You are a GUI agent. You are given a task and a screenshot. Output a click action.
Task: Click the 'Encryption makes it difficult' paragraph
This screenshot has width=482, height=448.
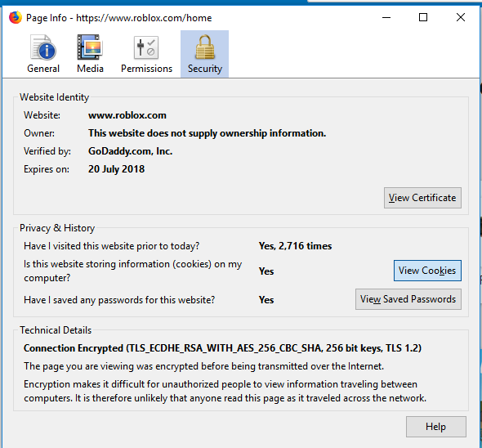click(x=225, y=391)
